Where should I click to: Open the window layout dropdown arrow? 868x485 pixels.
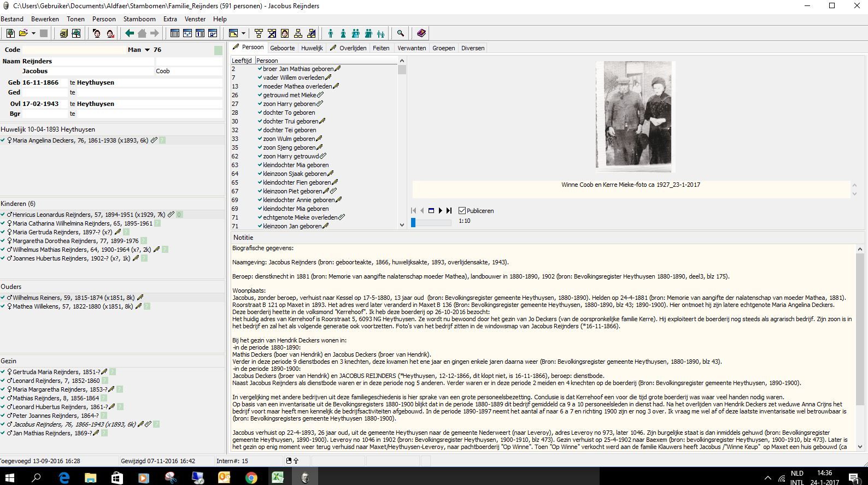[243, 33]
